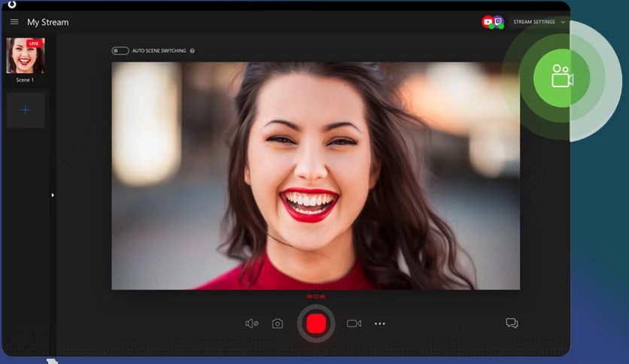The height and width of the screenshot is (364, 629).
Task: Click the Stream Settings chevron arrow
Action: (563, 22)
